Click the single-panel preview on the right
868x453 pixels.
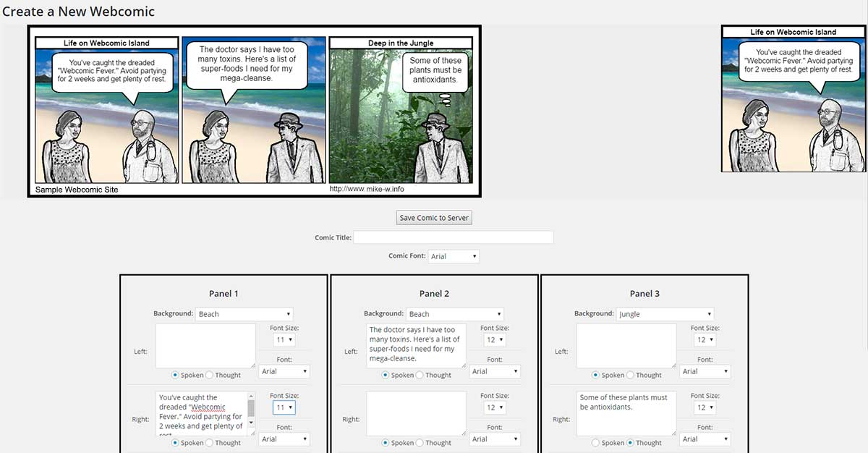pos(793,99)
